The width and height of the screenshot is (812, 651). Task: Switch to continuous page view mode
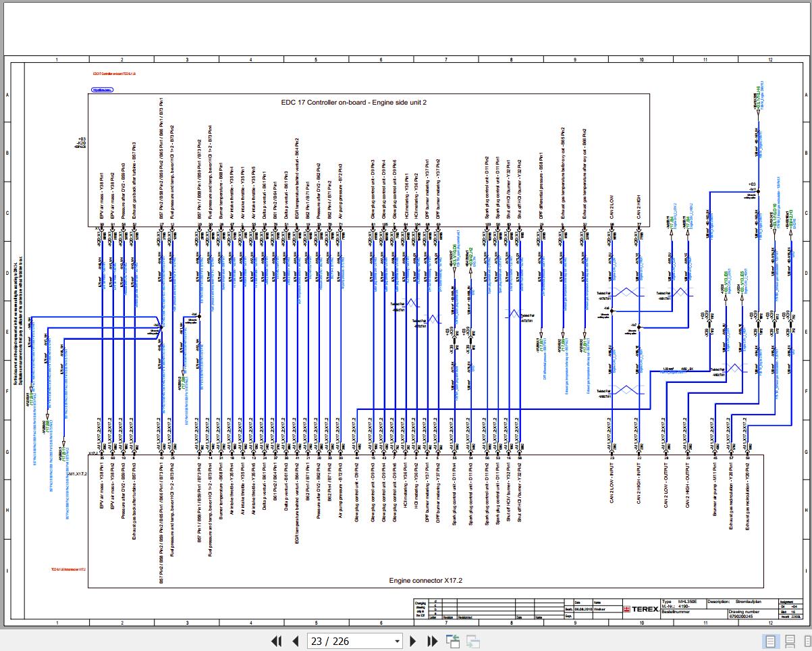(x=789, y=641)
